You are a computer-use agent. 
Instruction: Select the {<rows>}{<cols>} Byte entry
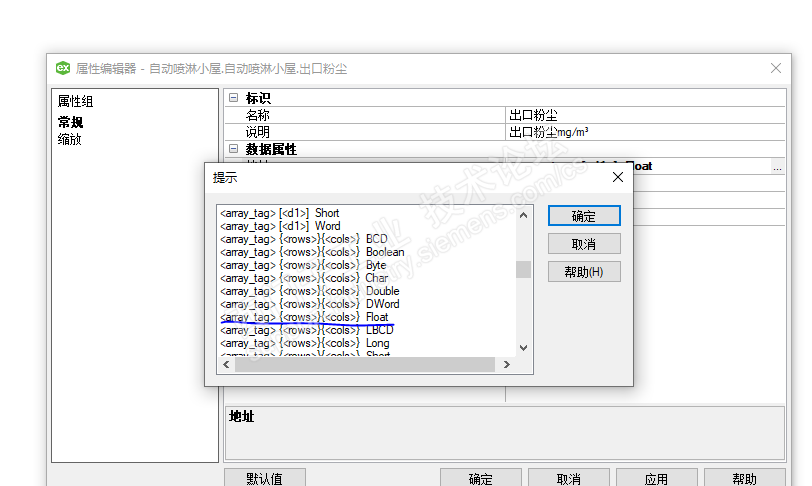click(303, 265)
